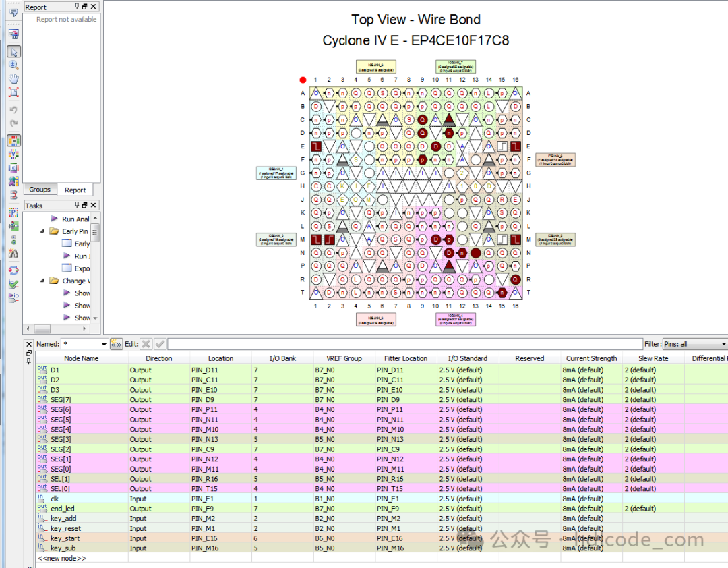Select the hand pan tool
The width and height of the screenshot is (728, 568).
tap(14, 78)
